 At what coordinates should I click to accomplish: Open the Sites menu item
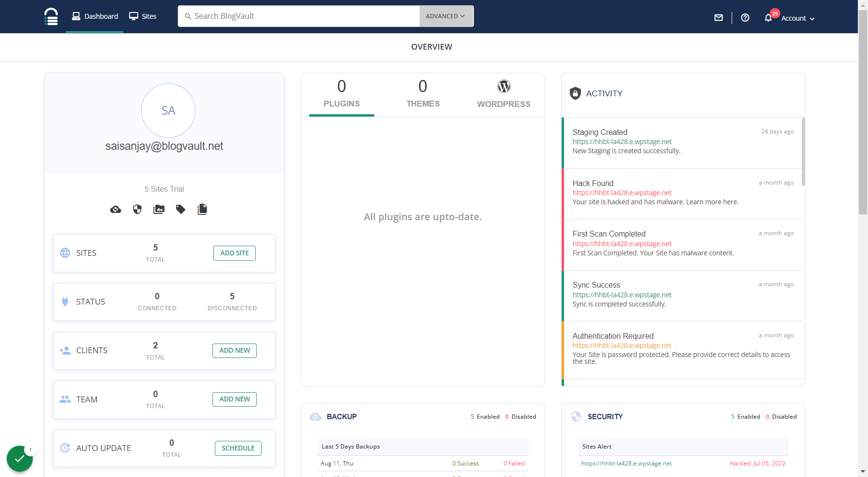point(143,16)
